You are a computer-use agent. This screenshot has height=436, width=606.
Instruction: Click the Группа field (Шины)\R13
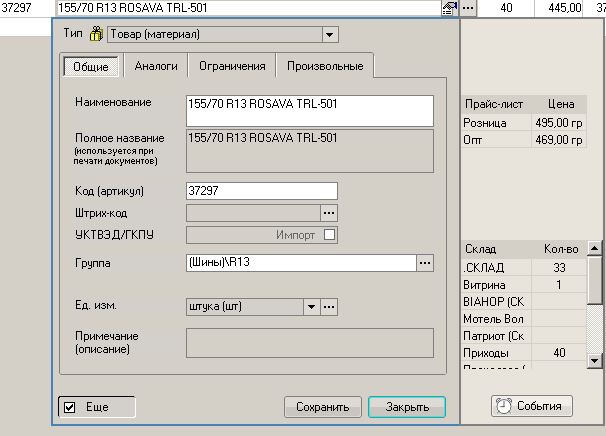tap(301, 263)
